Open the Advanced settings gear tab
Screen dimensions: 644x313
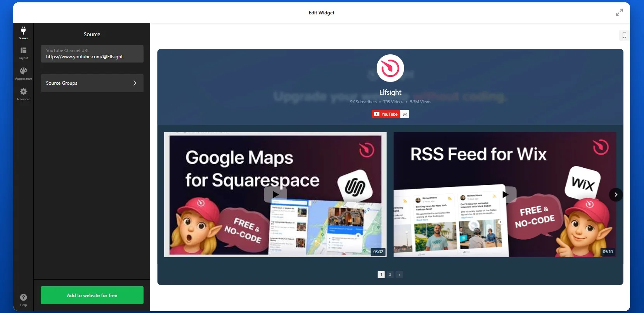23,94
